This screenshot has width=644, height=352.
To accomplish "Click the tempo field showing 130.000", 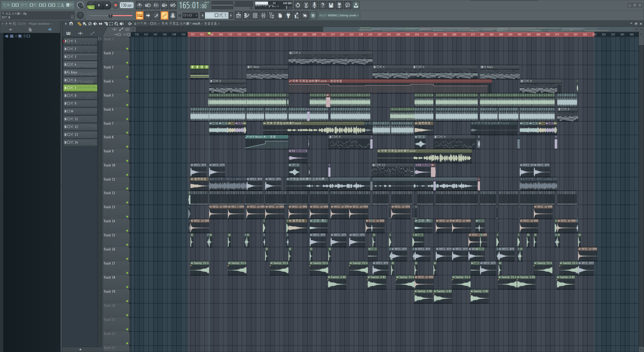I will [127, 5].
